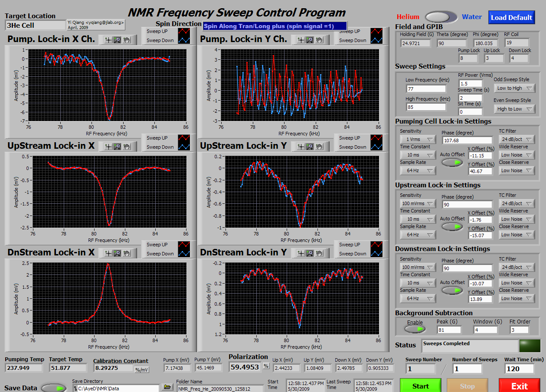Image resolution: width=546 pixels, height=392 pixels.
Task: Open Even Sweep Style dropdown
Action: [514, 109]
